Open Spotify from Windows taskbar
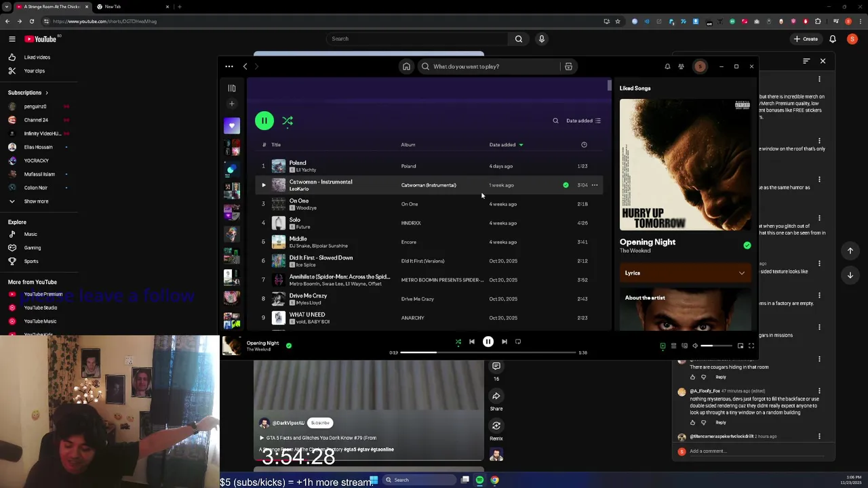 (x=479, y=480)
